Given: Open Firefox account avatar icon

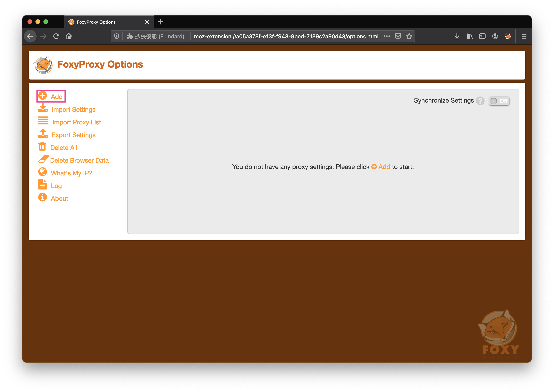Looking at the screenshot, I should coord(495,36).
